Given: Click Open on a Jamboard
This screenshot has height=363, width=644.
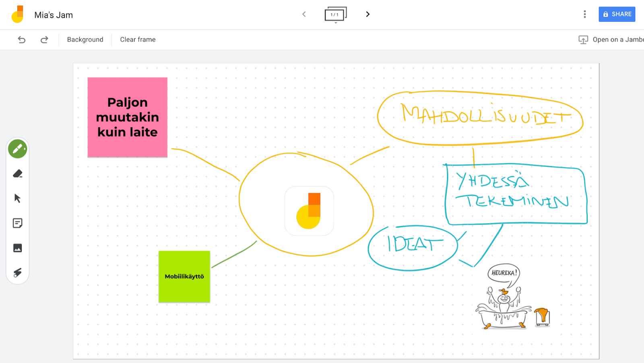Looking at the screenshot, I should [x=618, y=39].
